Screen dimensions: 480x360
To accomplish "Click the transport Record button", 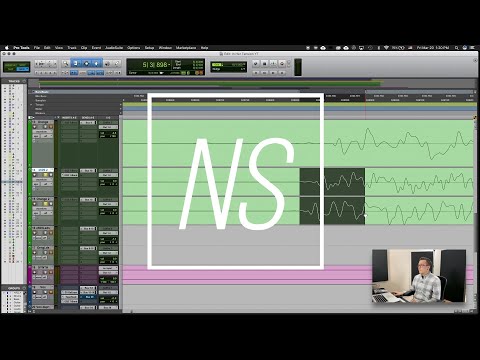I will (282, 63).
